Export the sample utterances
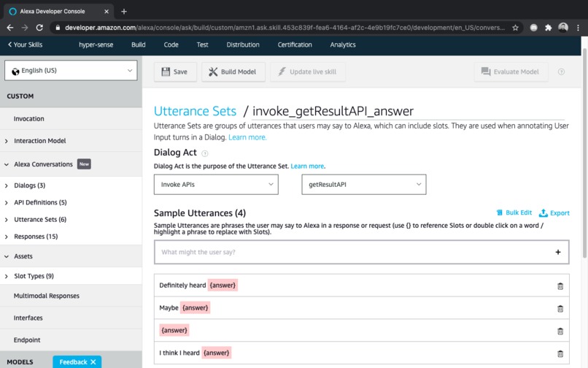 554,213
